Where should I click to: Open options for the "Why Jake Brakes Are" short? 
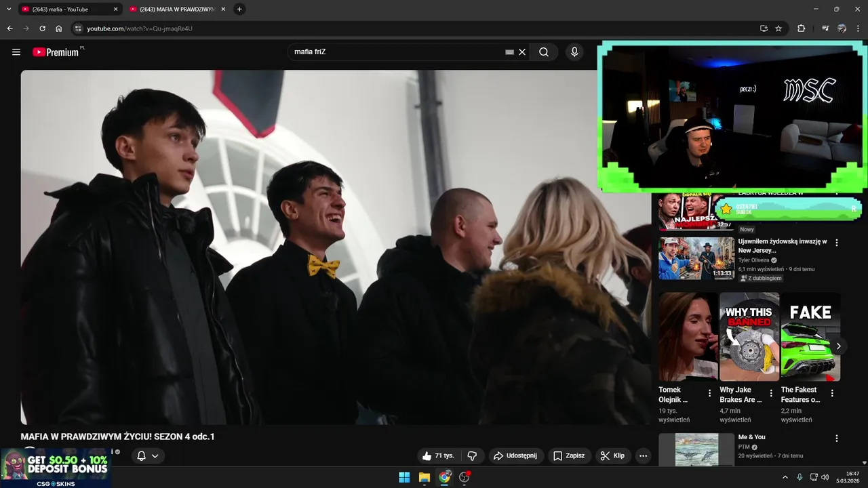pos(771,393)
